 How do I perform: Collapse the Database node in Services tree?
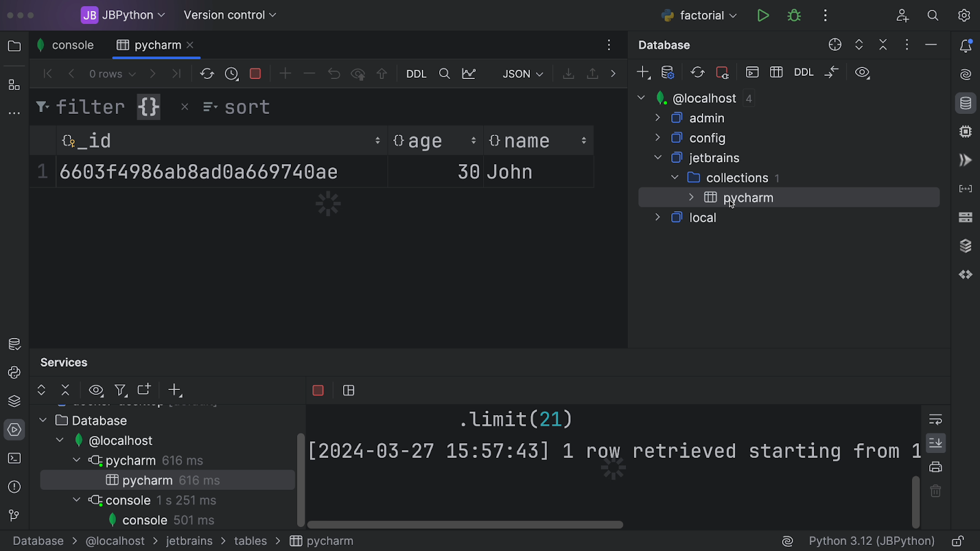[43, 421]
